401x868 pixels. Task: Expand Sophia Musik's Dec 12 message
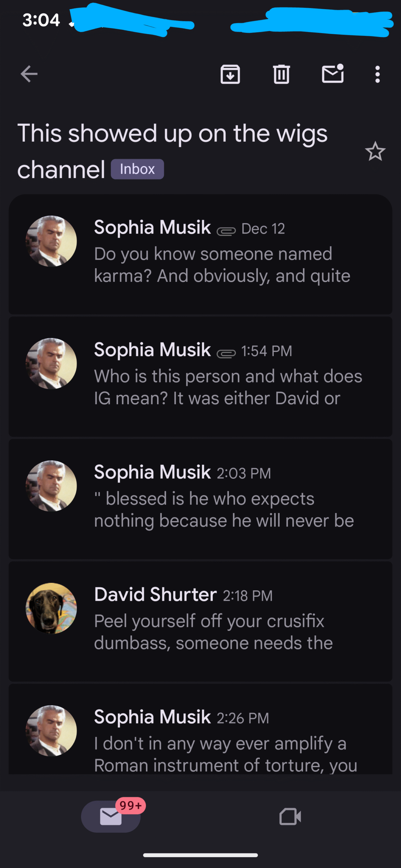click(x=222, y=265)
